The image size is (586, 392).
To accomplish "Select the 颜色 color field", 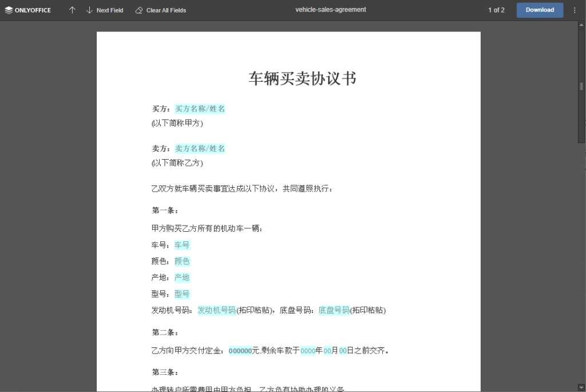I will (181, 261).
